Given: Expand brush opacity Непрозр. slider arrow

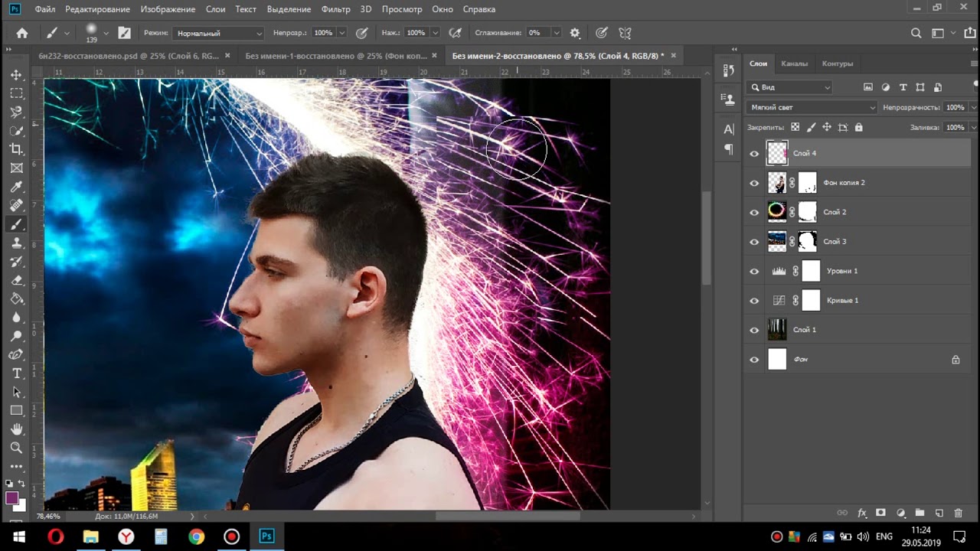Looking at the screenshot, I should (x=341, y=33).
